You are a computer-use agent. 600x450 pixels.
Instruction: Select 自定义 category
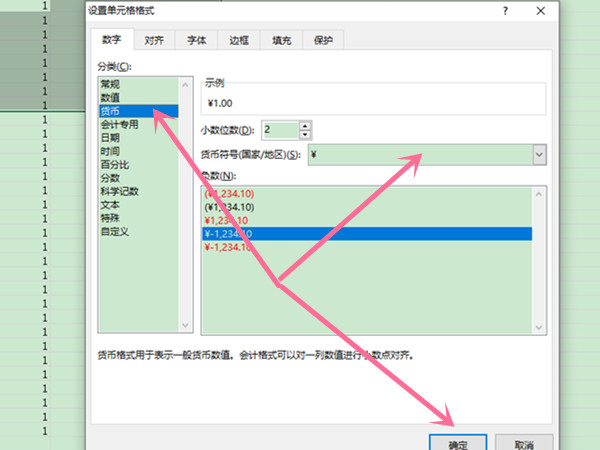coord(114,231)
